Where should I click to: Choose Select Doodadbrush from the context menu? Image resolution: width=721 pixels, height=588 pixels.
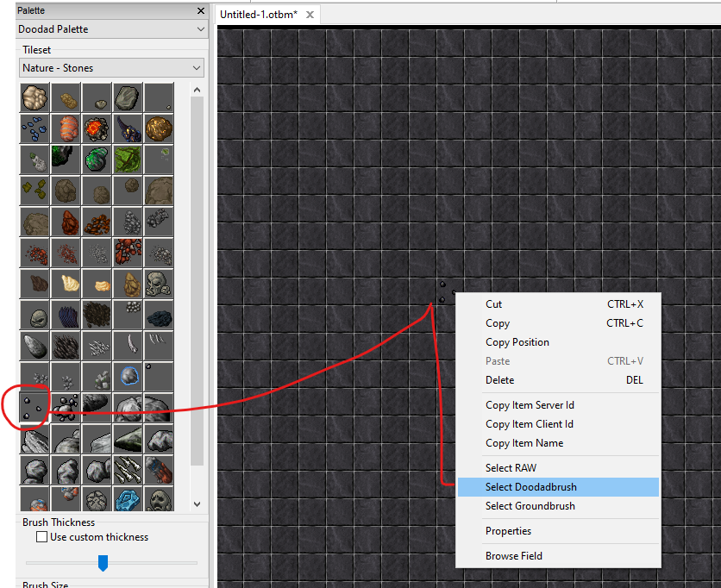point(532,486)
